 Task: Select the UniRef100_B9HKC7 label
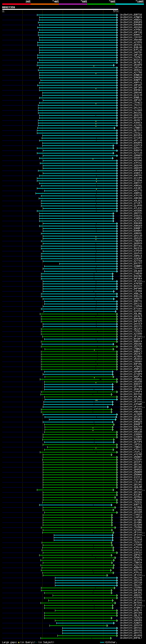pos(131,35)
